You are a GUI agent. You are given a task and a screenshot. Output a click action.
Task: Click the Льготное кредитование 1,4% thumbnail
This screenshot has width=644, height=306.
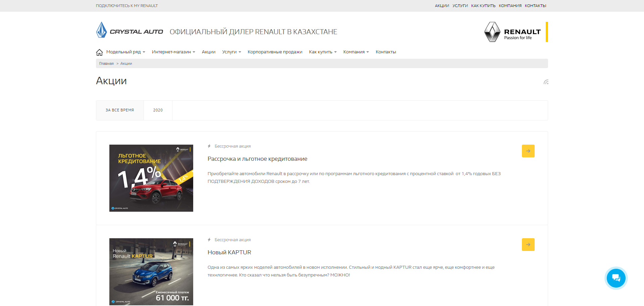(x=151, y=178)
